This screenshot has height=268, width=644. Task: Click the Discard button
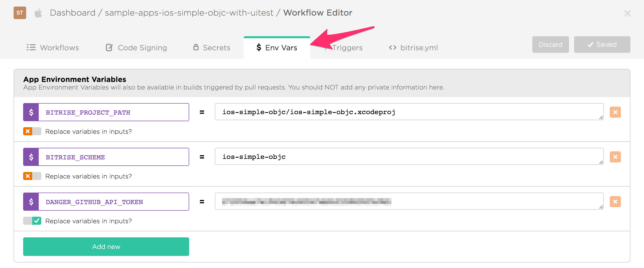(x=550, y=44)
